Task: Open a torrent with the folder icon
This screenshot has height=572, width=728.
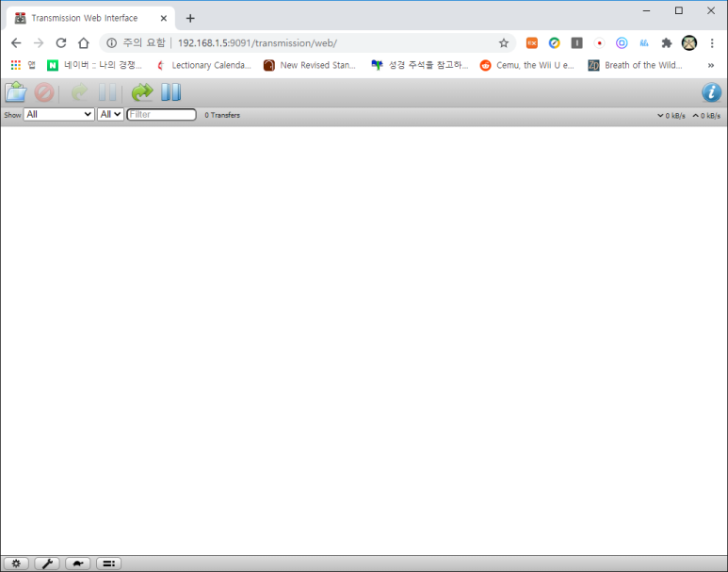Action: point(16,92)
